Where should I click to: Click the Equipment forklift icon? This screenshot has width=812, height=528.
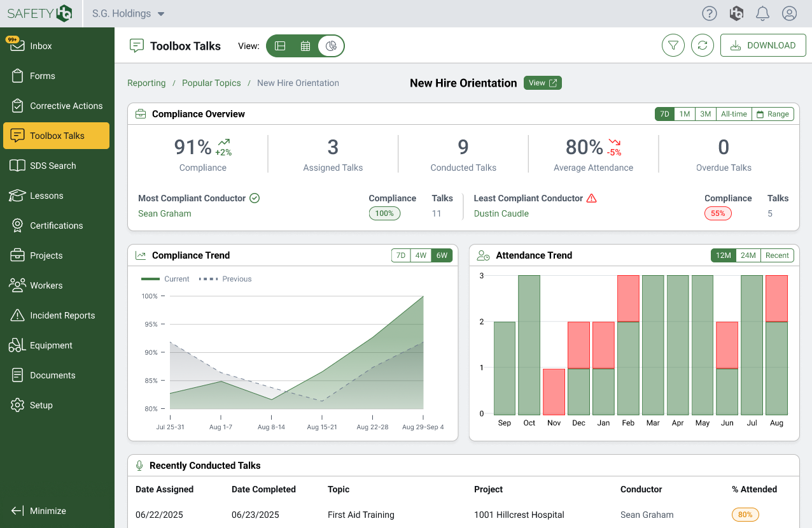(17, 345)
